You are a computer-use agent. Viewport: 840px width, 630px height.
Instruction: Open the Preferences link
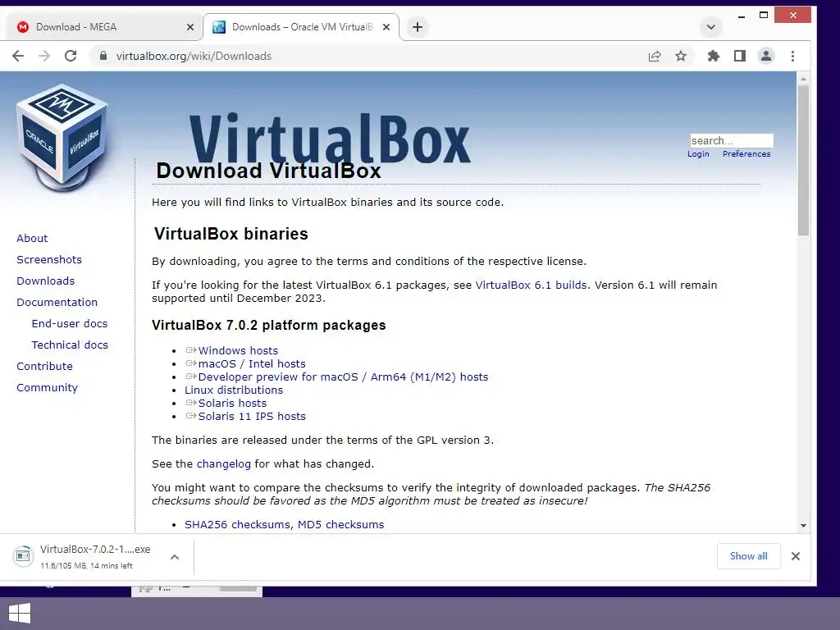(746, 153)
